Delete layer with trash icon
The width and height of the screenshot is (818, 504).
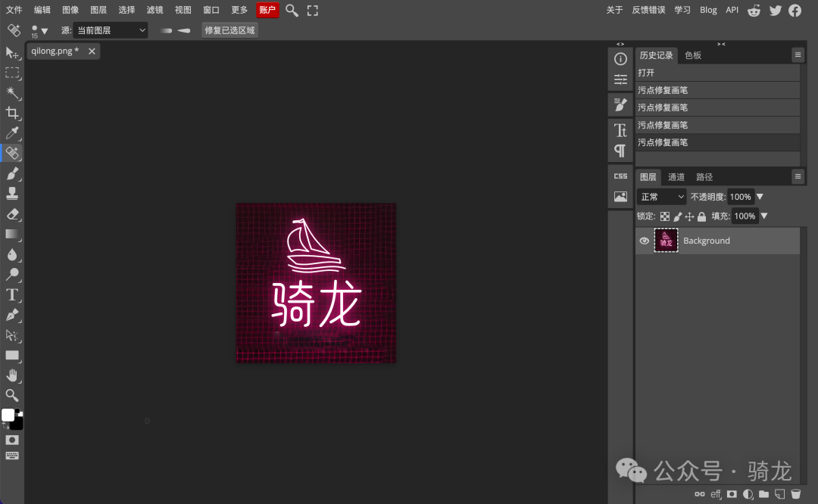[795, 493]
